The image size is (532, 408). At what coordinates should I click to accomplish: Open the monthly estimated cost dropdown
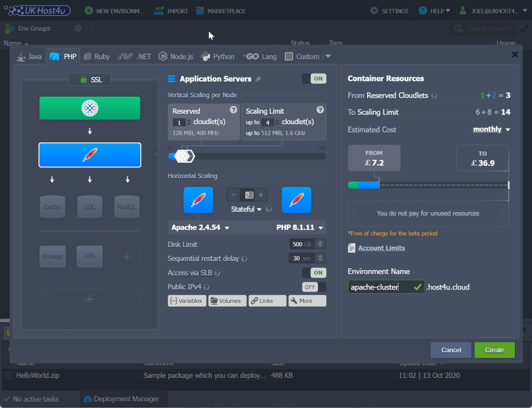point(491,129)
